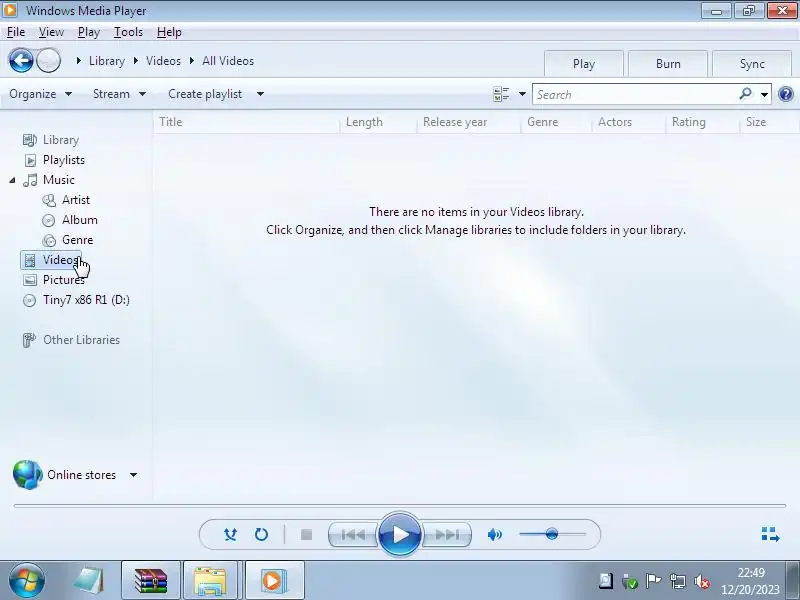Click the Previous track button
The width and height of the screenshot is (800, 600).
353,535
